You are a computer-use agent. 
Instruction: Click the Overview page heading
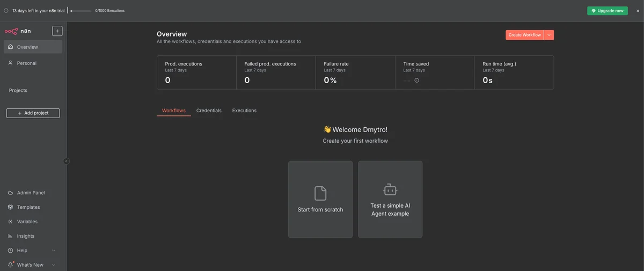click(x=172, y=34)
